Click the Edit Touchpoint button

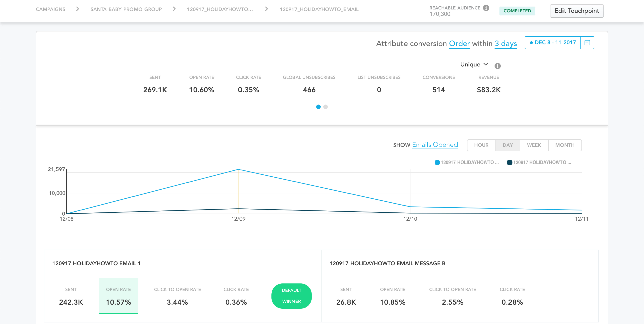[x=577, y=11]
